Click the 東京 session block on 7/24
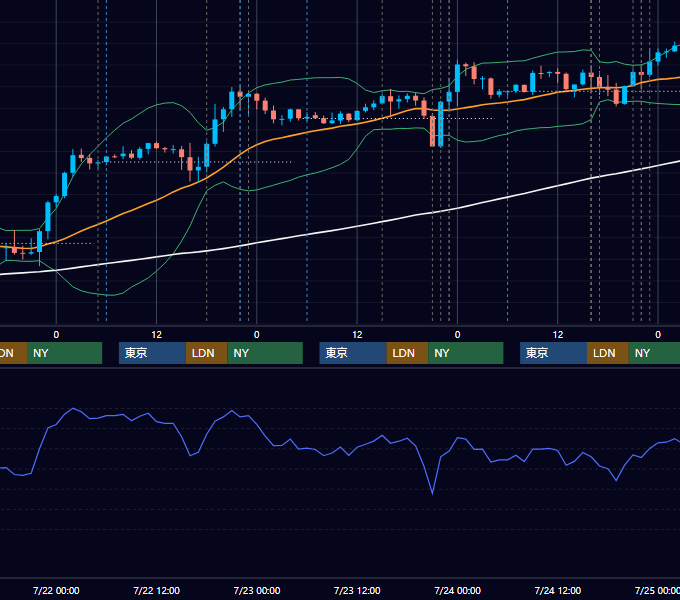The image size is (680, 600). coord(553,353)
